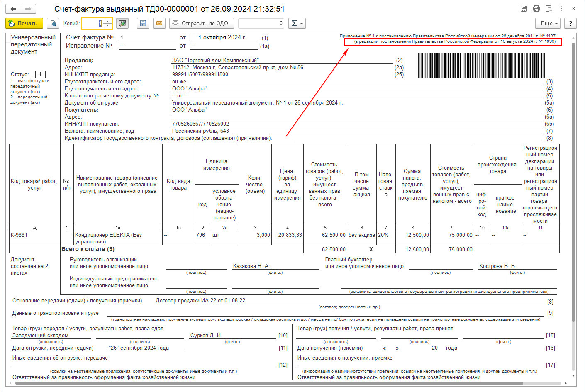The height and width of the screenshot is (392, 585).
Task: Increase copies with the up spinner arrow
Action: click(107, 21)
